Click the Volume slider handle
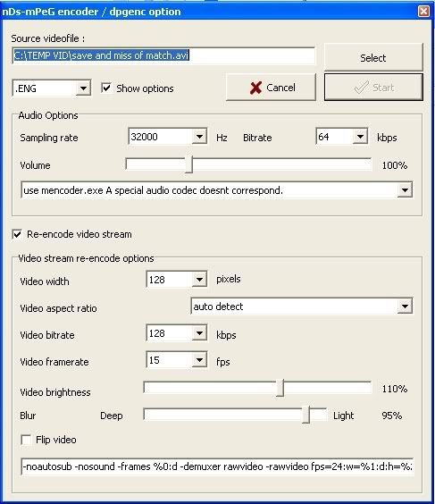This screenshot has width=435, height=504. coord(189,164)
